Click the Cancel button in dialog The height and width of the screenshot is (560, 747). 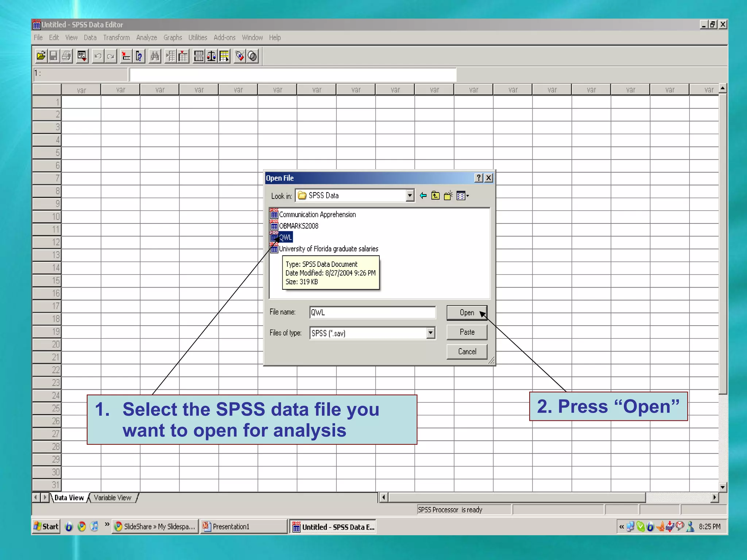467,352
